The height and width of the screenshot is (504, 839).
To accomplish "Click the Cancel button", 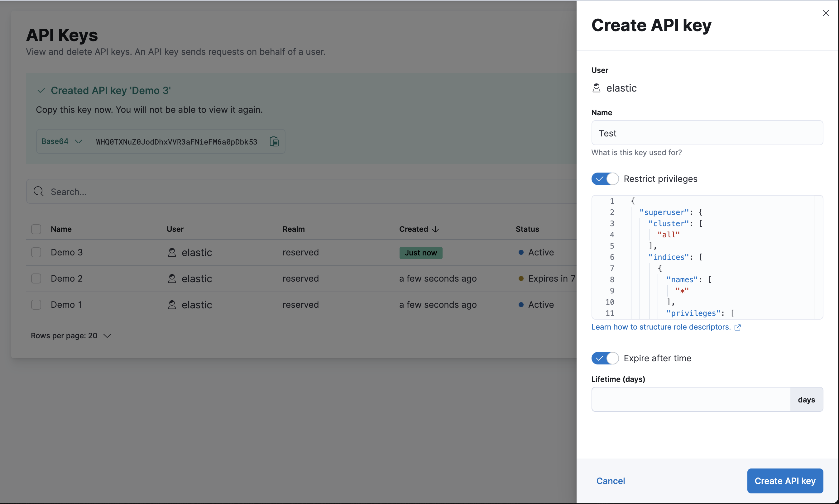I will [611, 481].
